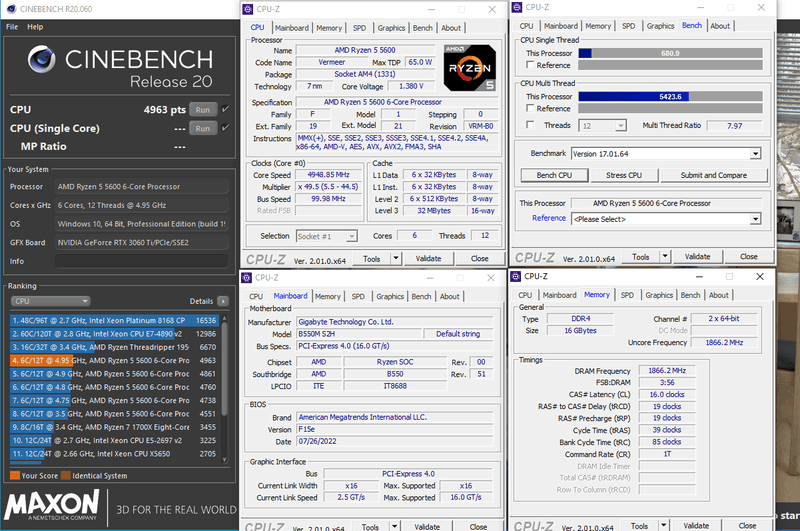Image resolution: width=800 pixels, height=531 pixels.
Task: Click CPU-Z icon in the Mainboard window title
Action: click(x=246, y=277)
